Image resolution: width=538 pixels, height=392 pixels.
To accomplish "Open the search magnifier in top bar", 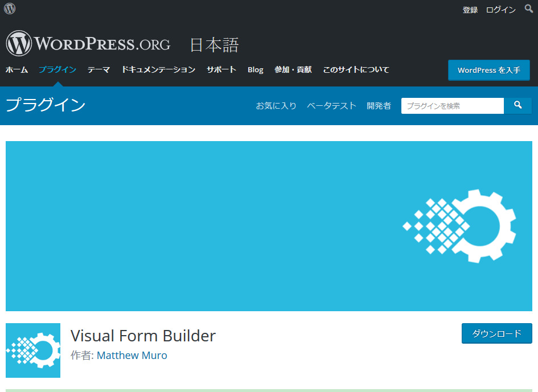I will click(529, 9).
